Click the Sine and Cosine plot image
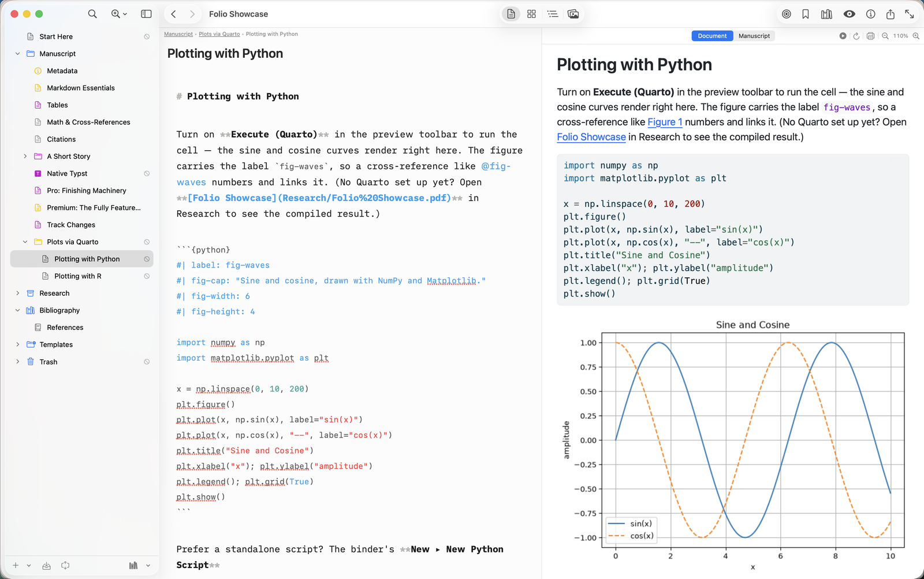 (x=733, y=445)
